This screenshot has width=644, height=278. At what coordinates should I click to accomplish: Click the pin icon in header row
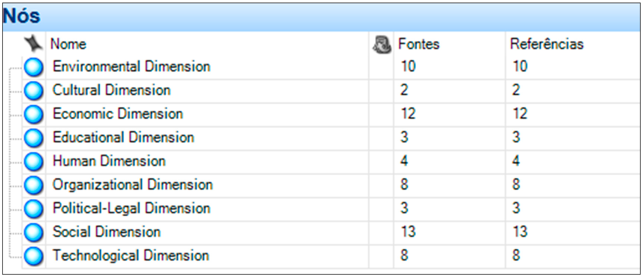click(33, 44)
